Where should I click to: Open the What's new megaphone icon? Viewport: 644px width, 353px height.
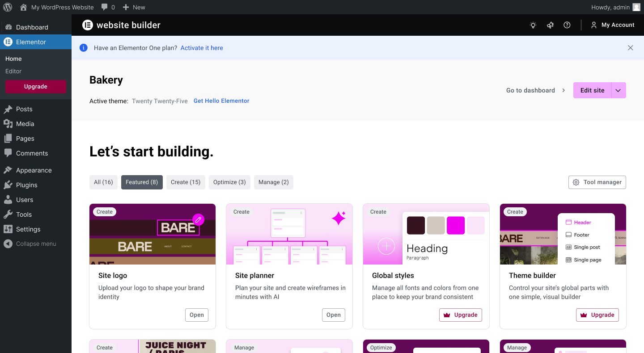[550, 25]
